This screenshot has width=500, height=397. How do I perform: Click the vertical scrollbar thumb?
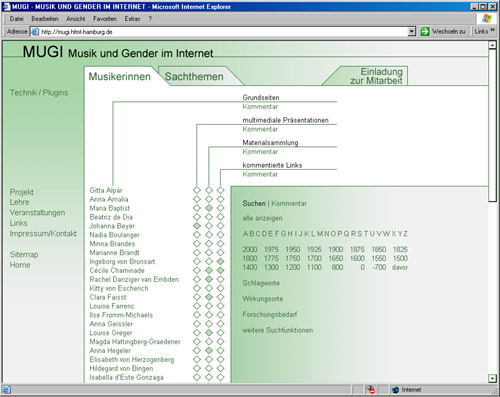point(492,125)
